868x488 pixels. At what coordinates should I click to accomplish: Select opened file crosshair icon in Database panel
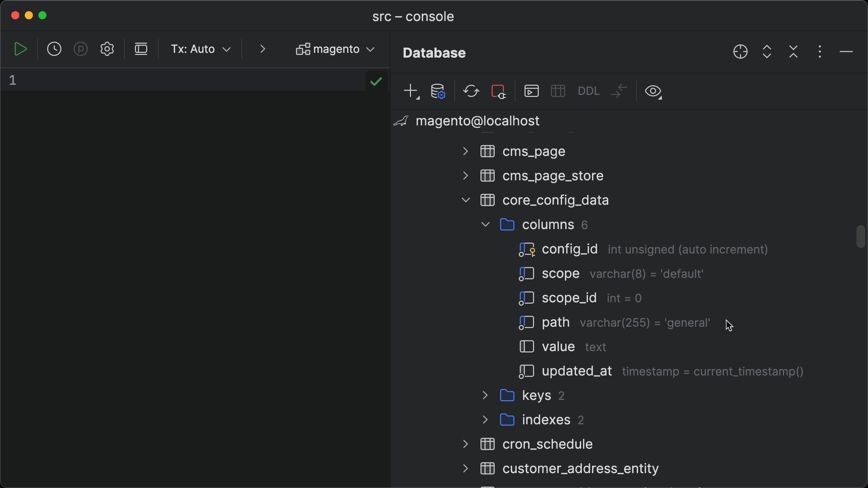click(741, 52)
